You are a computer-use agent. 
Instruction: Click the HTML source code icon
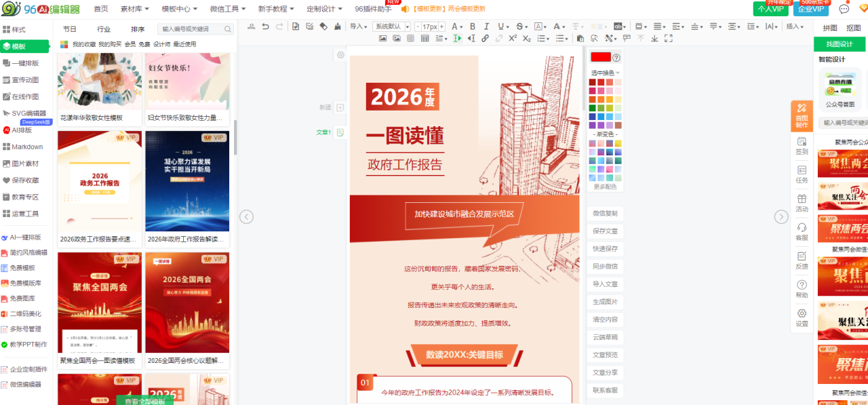[x=617, y=26]
